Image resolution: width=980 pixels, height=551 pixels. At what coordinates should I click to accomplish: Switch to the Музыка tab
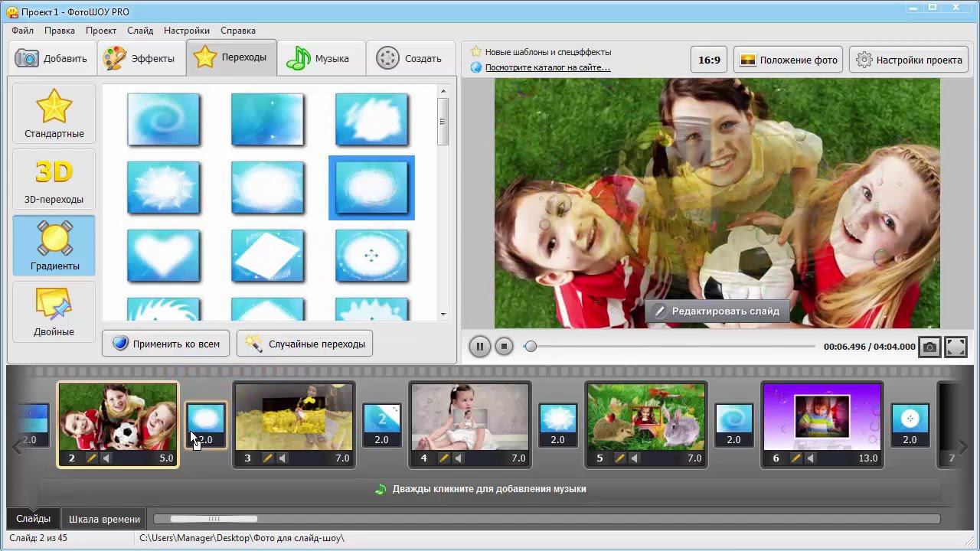pos(318,59)
